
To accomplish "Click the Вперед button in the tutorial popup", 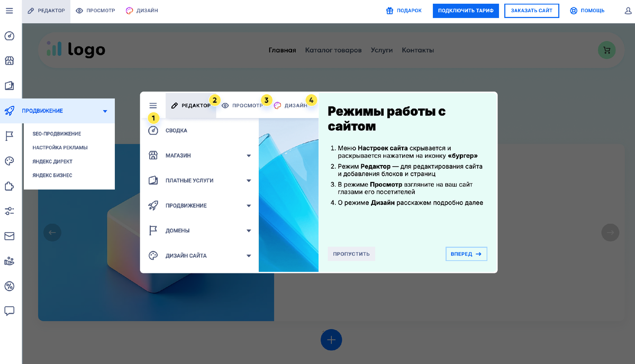I will click(x=466, y=253).
